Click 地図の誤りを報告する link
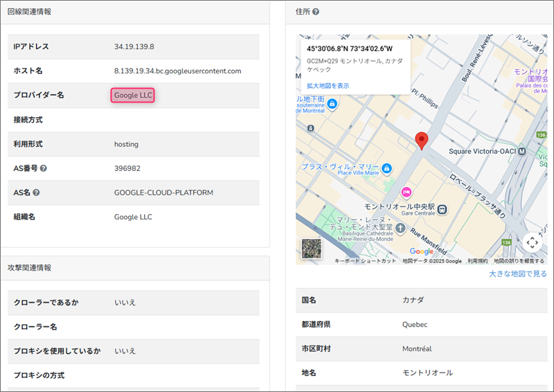This screenshot has height=392, width=554. click(x=519, y=261)
